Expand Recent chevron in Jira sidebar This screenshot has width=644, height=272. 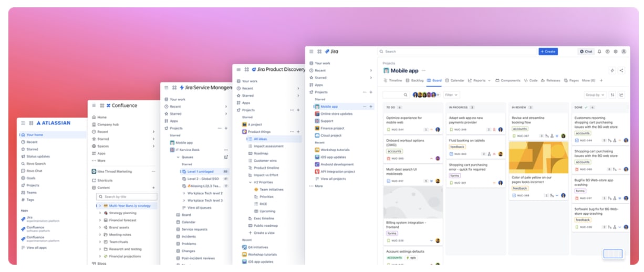(371, 70)
